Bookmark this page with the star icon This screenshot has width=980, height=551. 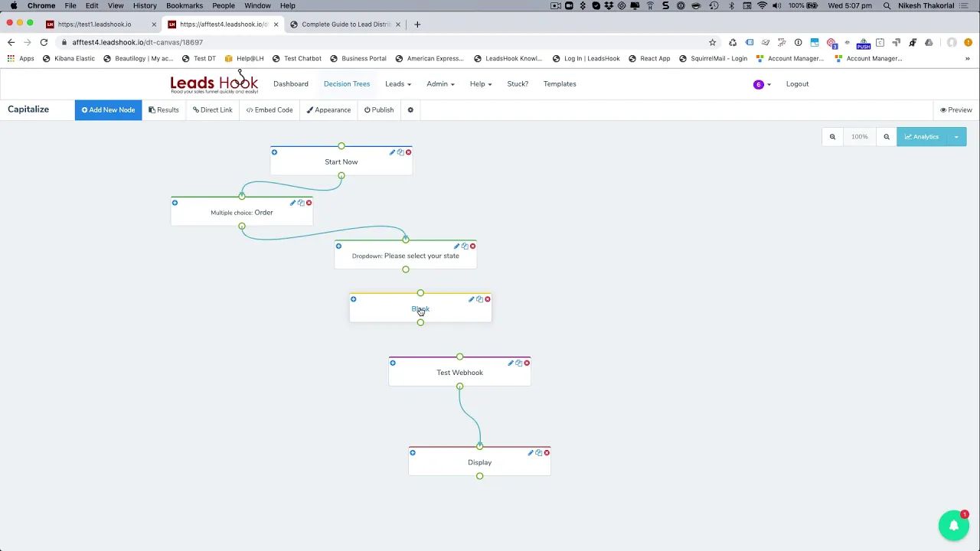pos(712,42)
